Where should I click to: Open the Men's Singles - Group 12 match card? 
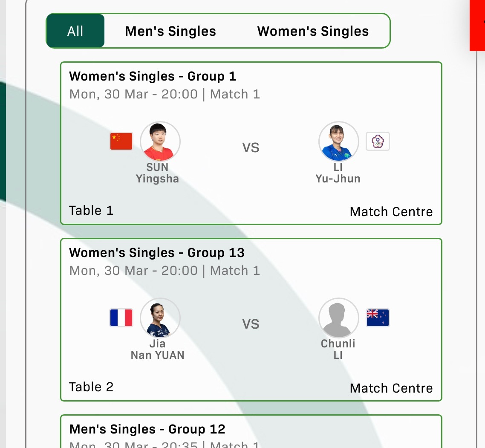pos(251,431)
